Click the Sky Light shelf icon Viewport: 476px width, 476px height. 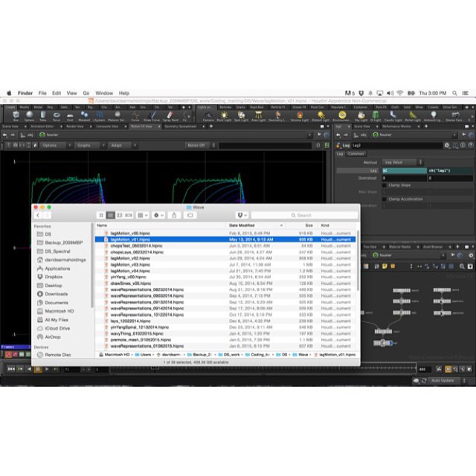click(x=362, y=115)
